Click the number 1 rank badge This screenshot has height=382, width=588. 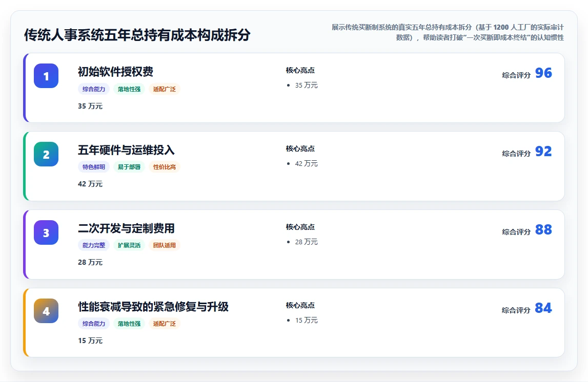click(x=46, y=76)
